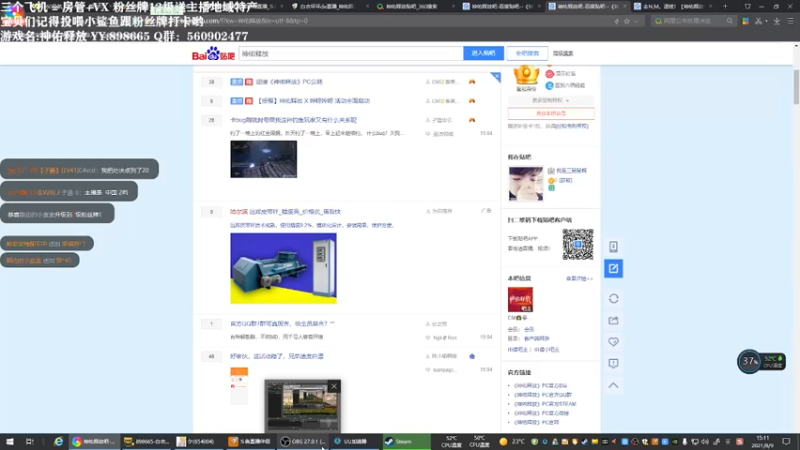Click the 高级搜索 link
Viewport: 800px width, 450px height.
coord(563,54)
